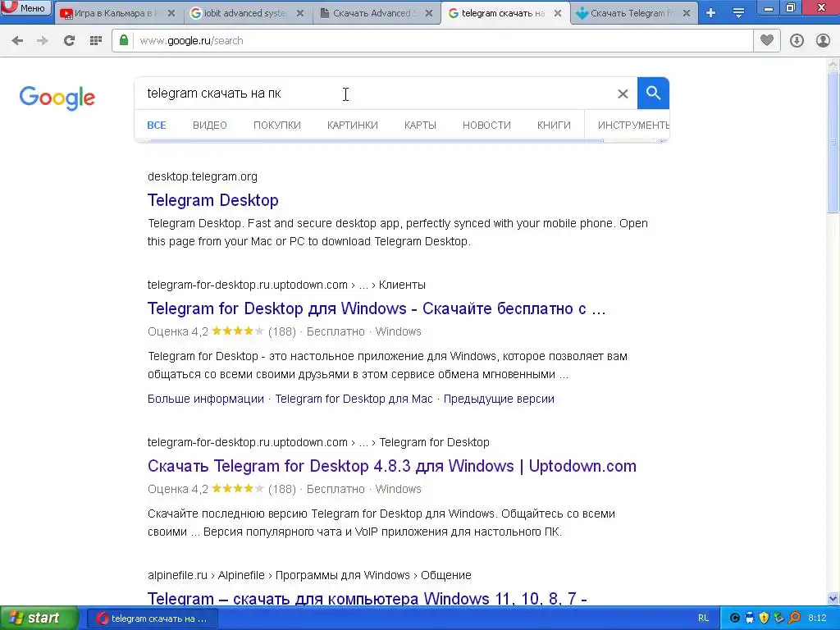840x630 pixels.
Task: Reload the current page
Action: [69, 41]
